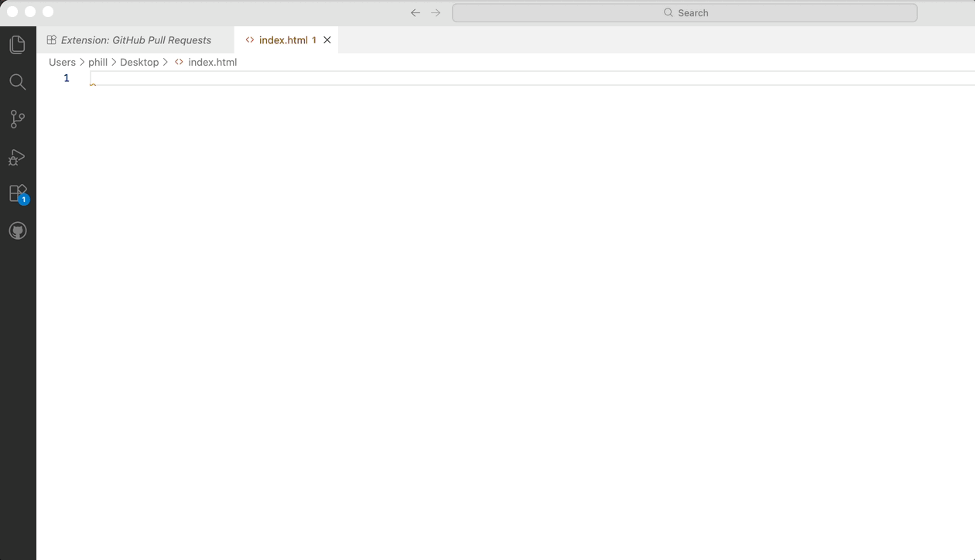Open the Source Control view
This screenshot has height=560, width=975.
(x=18, y=118)
